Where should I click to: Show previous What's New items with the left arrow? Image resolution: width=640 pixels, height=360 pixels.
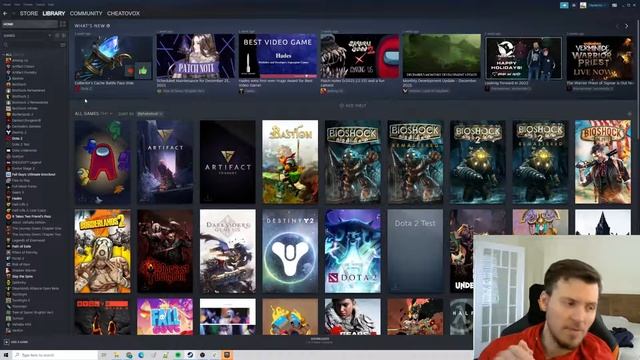click(618, 26)
